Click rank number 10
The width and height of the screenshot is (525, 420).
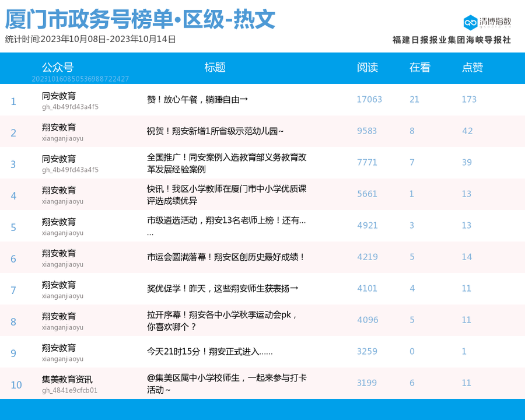(x=16, y=385)
